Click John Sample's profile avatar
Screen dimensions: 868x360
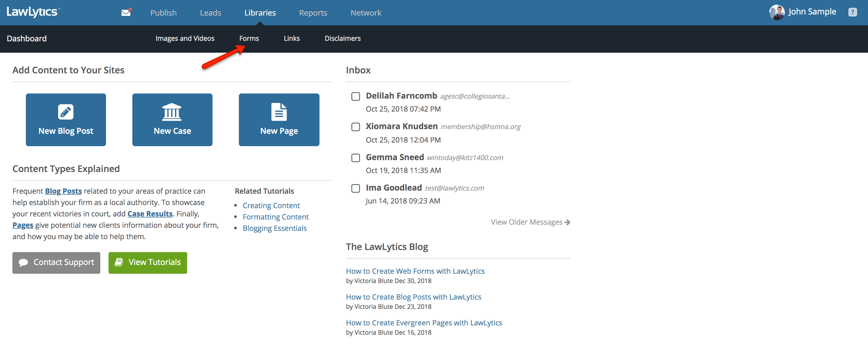click(777, 12)
